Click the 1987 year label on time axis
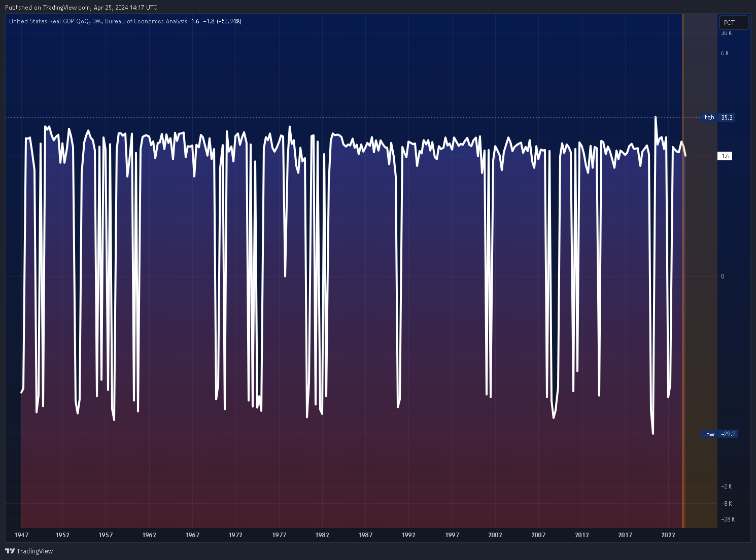Viewport: 756px width, 560px height. (365, 535)
